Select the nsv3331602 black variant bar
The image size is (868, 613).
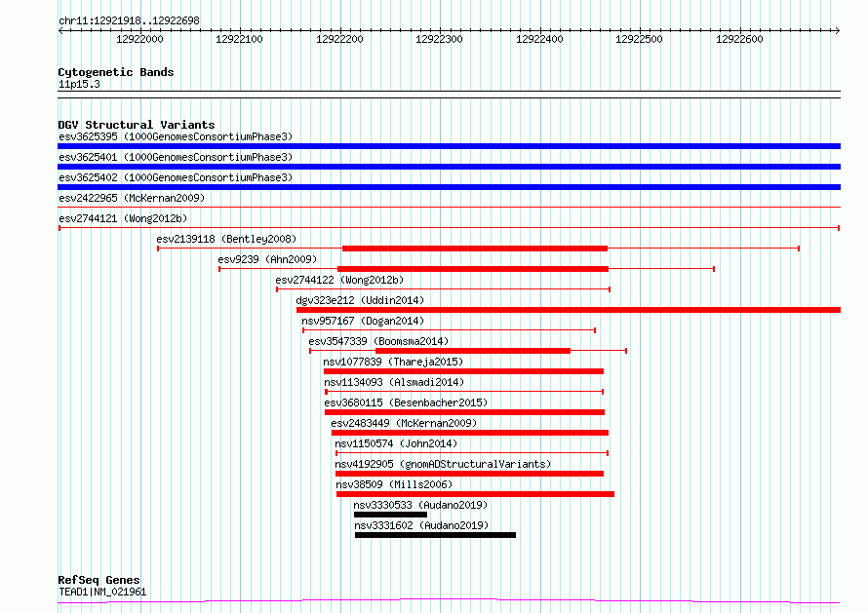(x=436, y=535)
